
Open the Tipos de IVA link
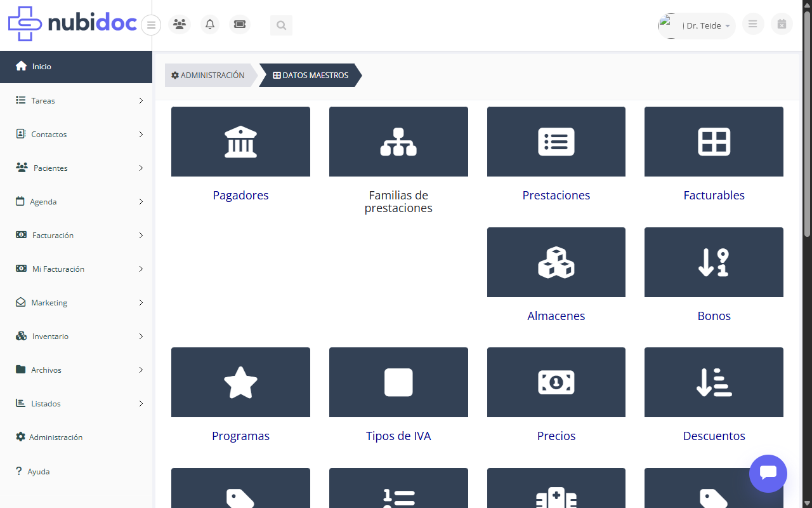pos(398,436)
